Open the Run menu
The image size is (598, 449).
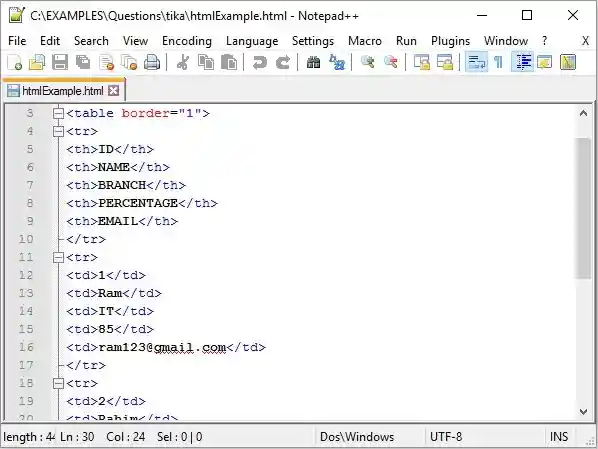pos(406,41)
